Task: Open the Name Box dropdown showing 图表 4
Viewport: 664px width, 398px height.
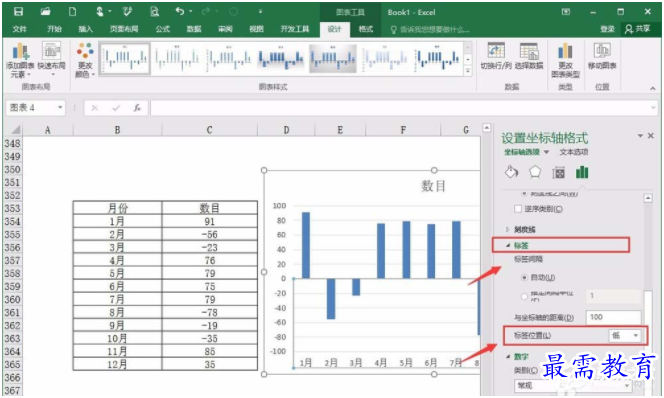Action: tap(60, 108)
